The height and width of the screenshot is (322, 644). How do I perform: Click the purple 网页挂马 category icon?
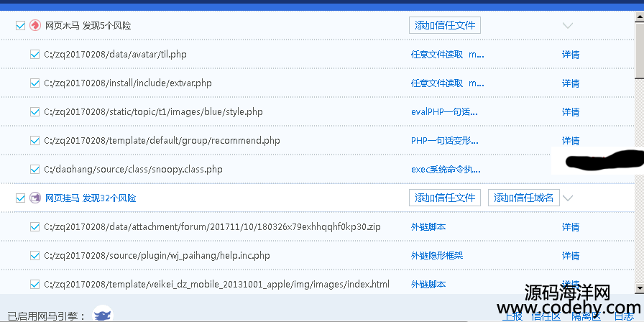35,198
